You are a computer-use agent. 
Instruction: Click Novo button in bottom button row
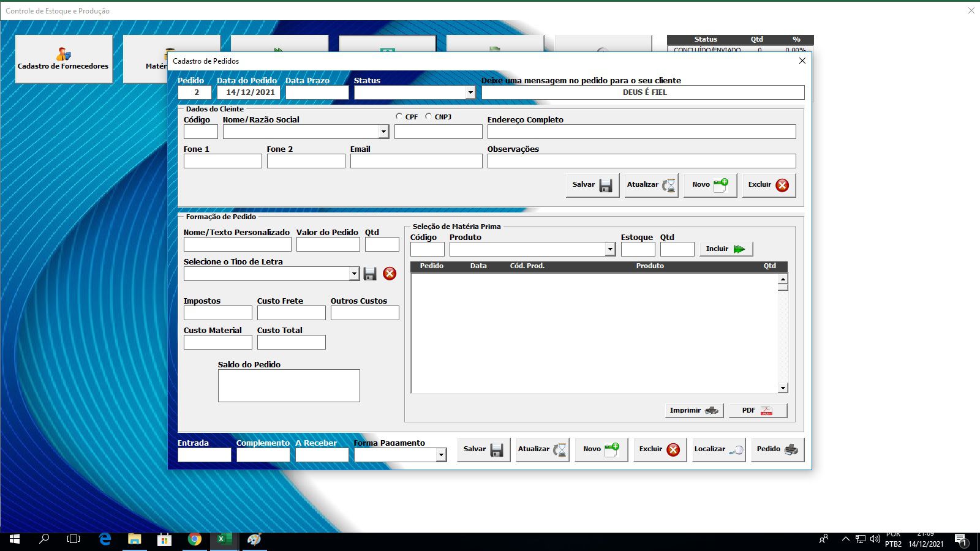point(601,449)
